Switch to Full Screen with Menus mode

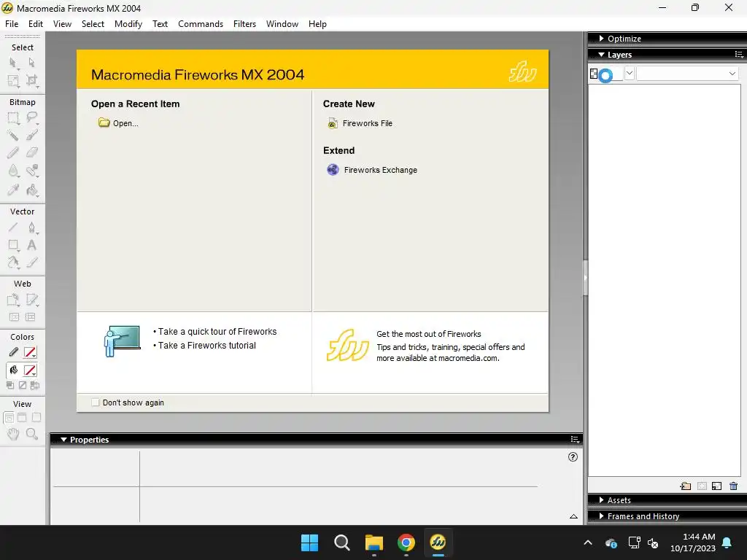click(22, 418)
